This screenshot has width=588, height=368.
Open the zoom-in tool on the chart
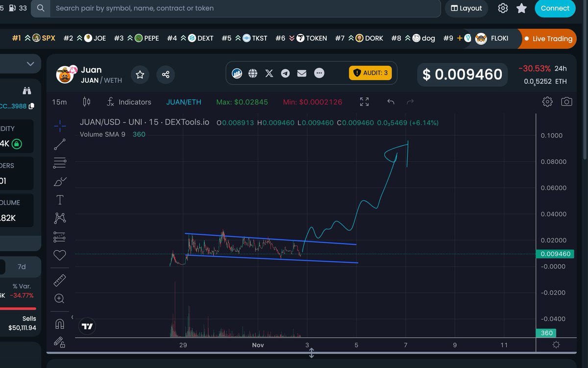(x=59, y=298)
